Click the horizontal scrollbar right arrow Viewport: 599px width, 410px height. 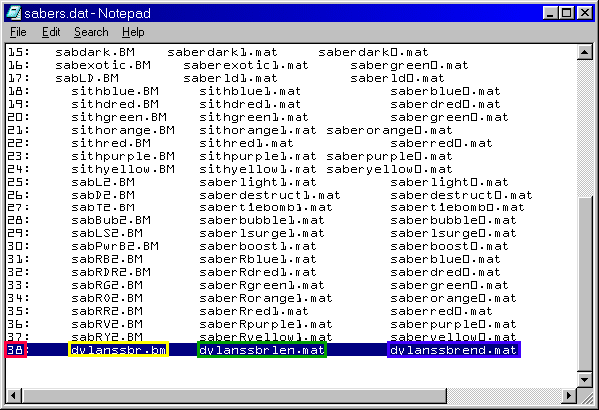tap(569, 395)
